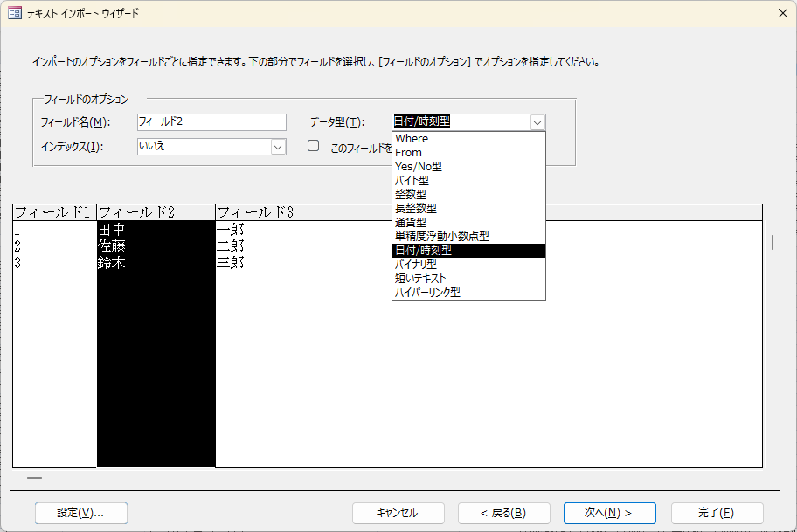Image resolution: width=797 pixels, height=532 pixels.
Task: Choose バイト型 data type
Action: [468, 180]
